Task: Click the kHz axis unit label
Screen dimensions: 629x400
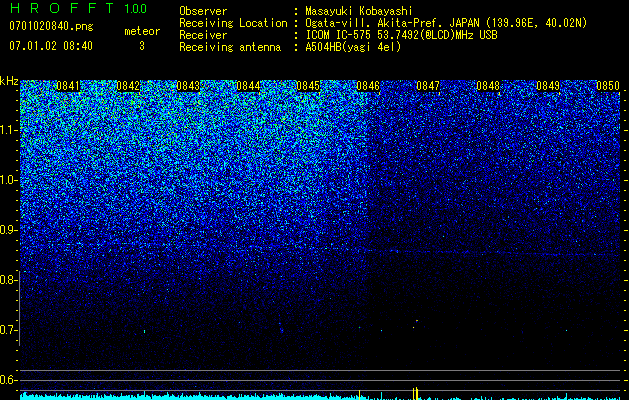Action: tap(9, 81)
